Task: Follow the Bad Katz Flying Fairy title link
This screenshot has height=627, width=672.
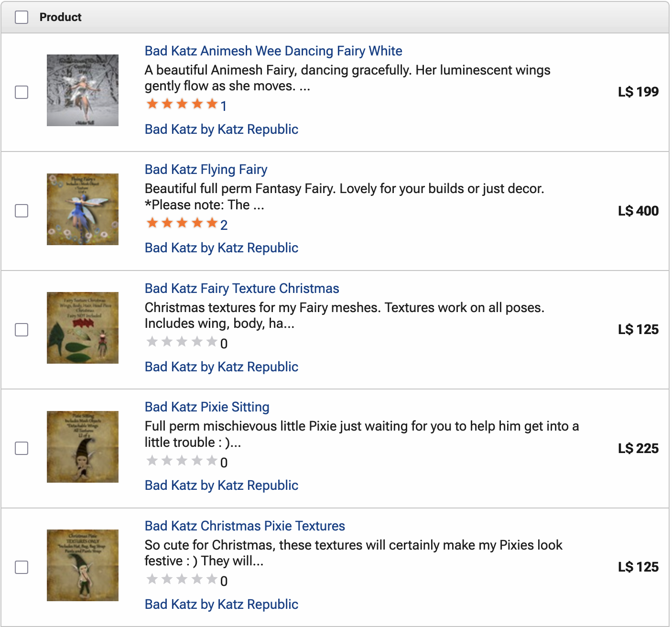Action: pyautogui.click(x=206, y=170)
